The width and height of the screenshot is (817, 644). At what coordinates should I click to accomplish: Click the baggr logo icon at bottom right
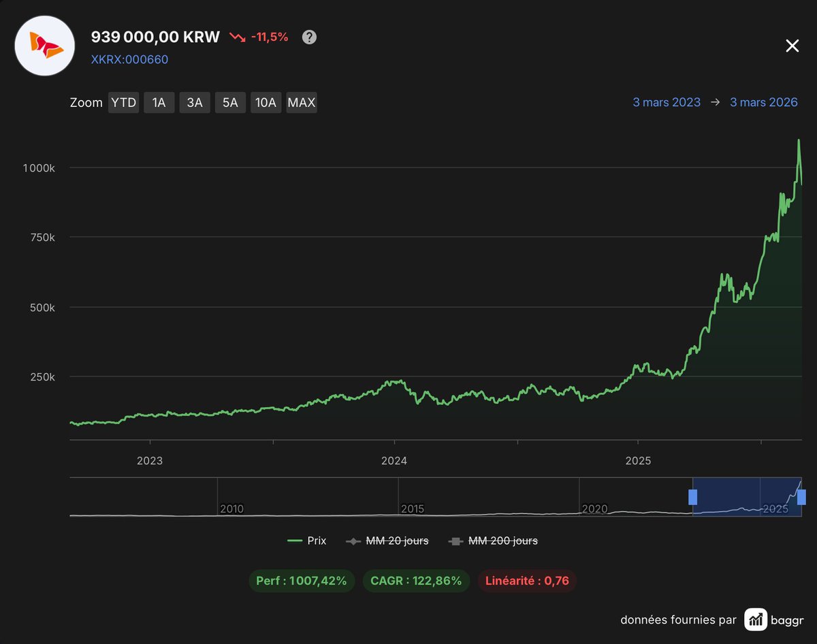[x=756, y=620]
